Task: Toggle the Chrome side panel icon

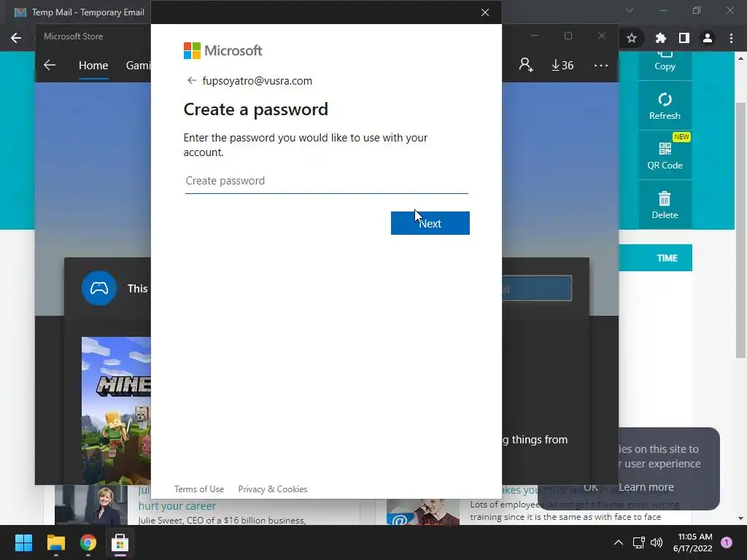Action: (684, 38)
